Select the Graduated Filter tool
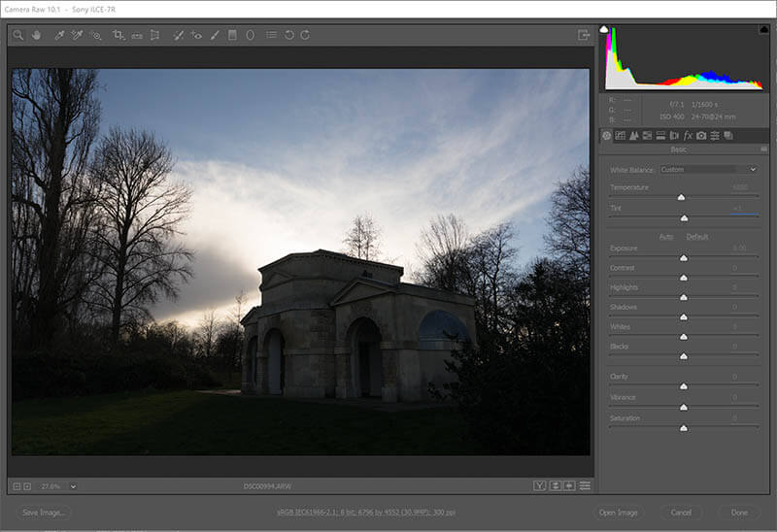Image resolution: width=777 pixels, height=532 pixels. (232, 35)
